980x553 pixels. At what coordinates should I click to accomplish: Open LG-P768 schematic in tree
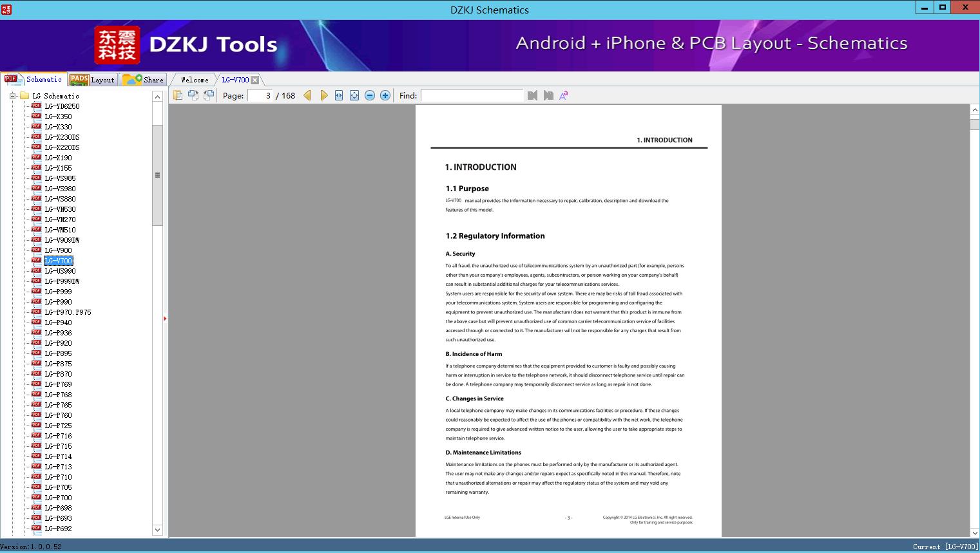tap(58, 395)
